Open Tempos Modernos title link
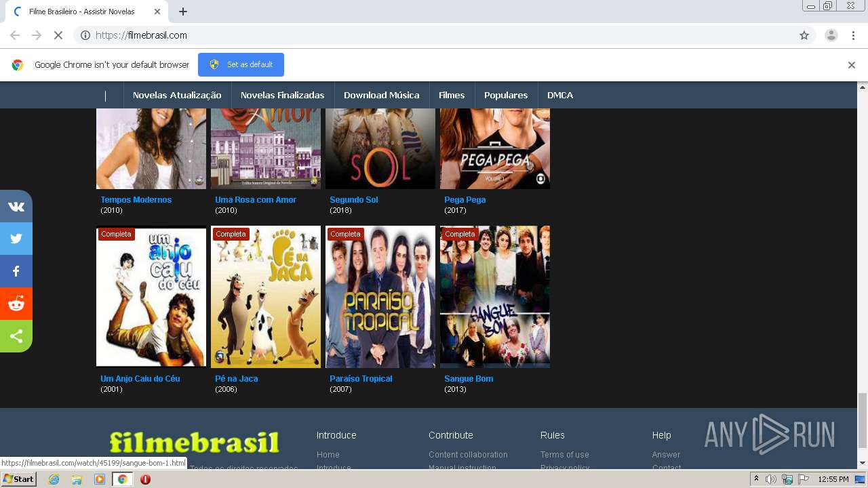The width and height of the screenshot is (868, 488). coord(136,200)
